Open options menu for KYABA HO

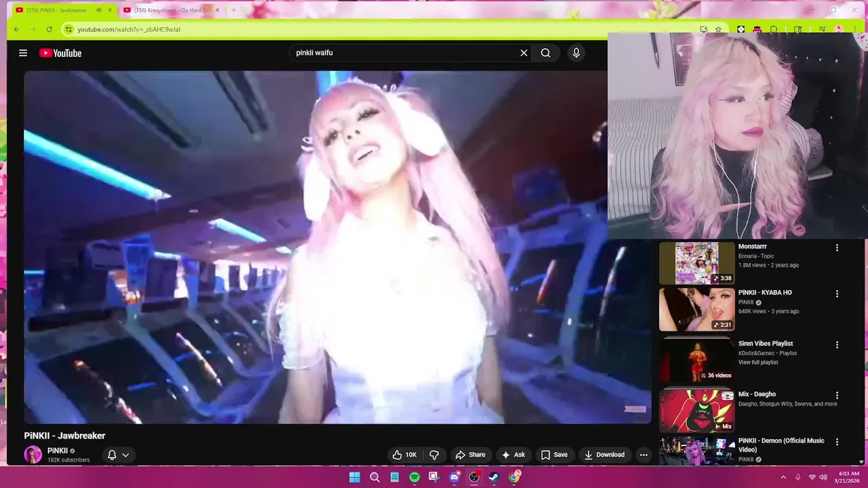click(x=837, y=294)
